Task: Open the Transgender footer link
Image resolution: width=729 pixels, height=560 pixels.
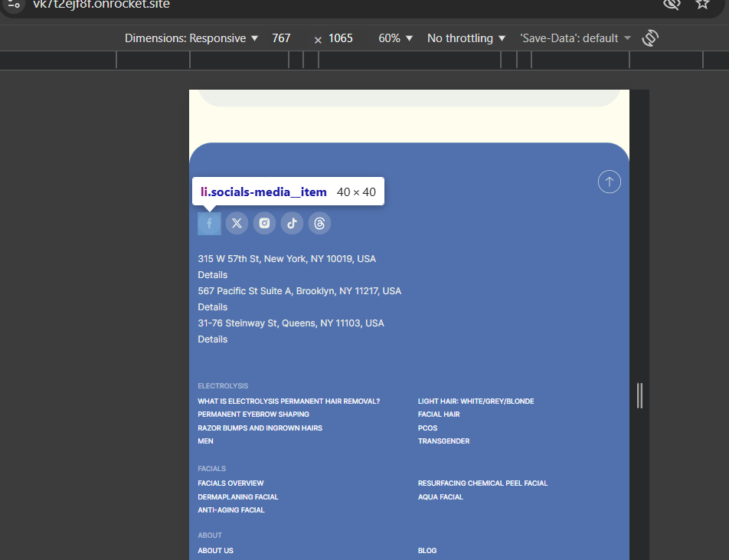Action: [443, 441]
